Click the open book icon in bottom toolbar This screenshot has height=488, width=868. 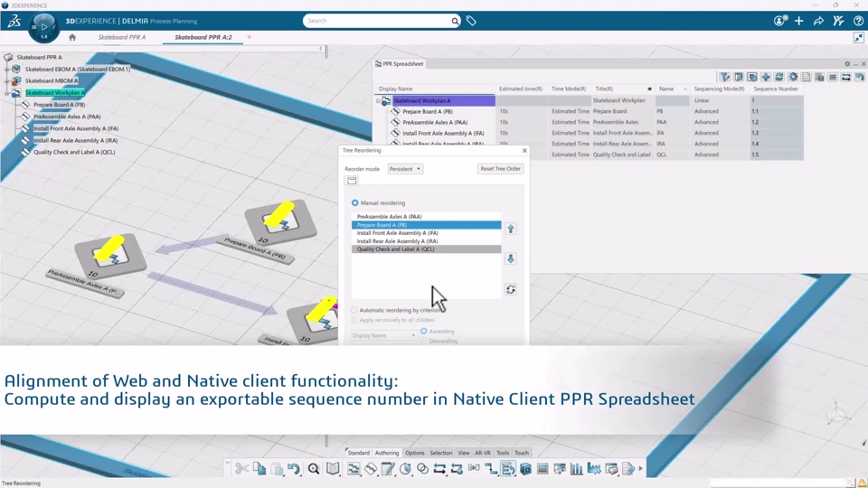coord(332,469)
